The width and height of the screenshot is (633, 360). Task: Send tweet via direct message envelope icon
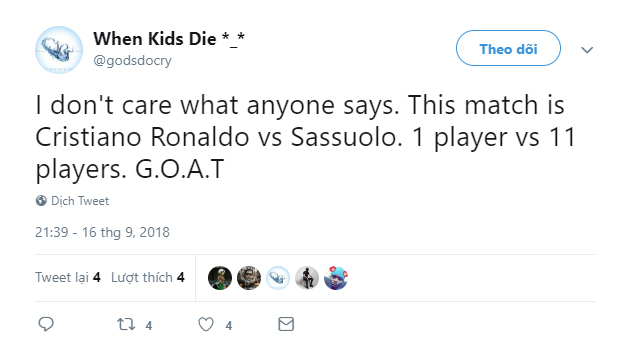pyautogui.click(x=286, y=324)
